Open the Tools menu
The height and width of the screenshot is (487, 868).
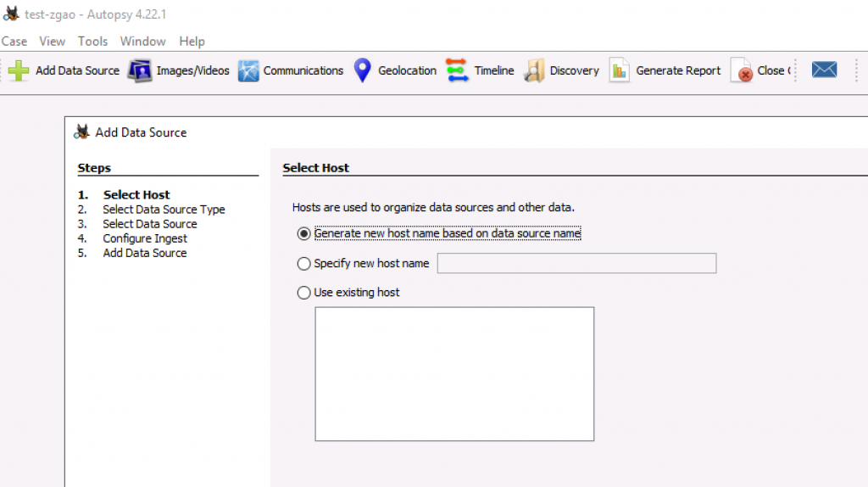point(92,41)
